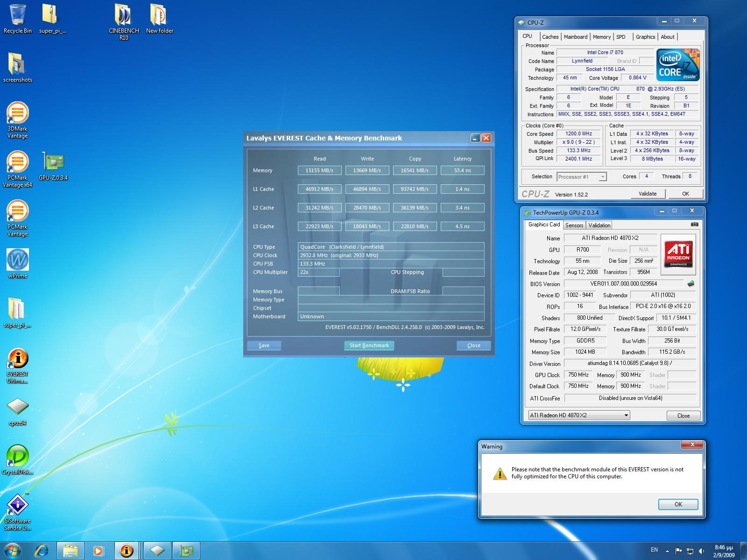The width and height of the screenshot is (747, 560).
Task: Switch to the Sensors tab in GPU-Z
Action: pyautogui.click(x=574, y=225)
